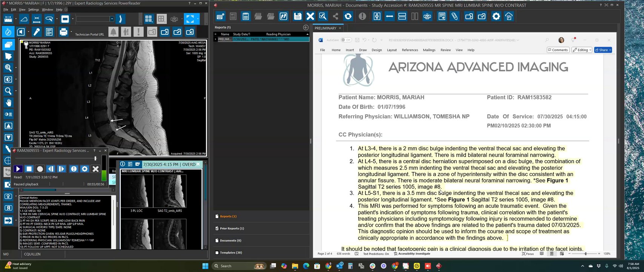Click the Windows taskbar Search box
Viewport: 644px width, 272px height.
pos(239,266)
